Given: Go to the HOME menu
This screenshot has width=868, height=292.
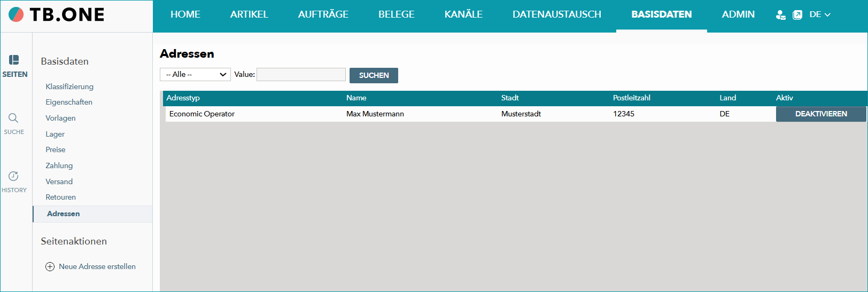Looking at the screenshot, I should click(185, 14).
